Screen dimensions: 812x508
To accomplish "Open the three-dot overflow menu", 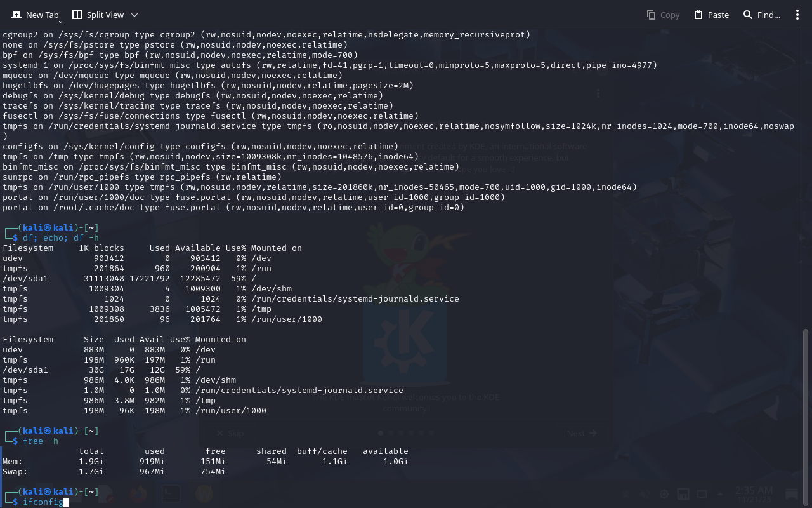I will point(797,15).
